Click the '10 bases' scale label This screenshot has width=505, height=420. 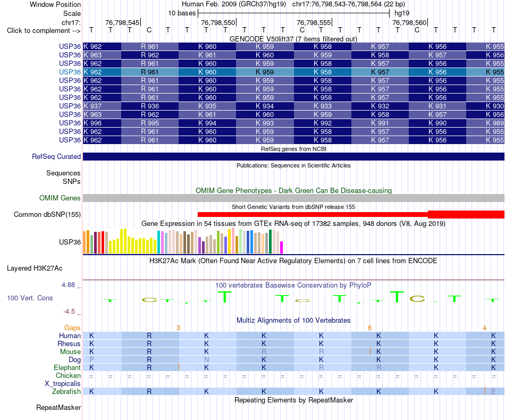tap(182, 13)
